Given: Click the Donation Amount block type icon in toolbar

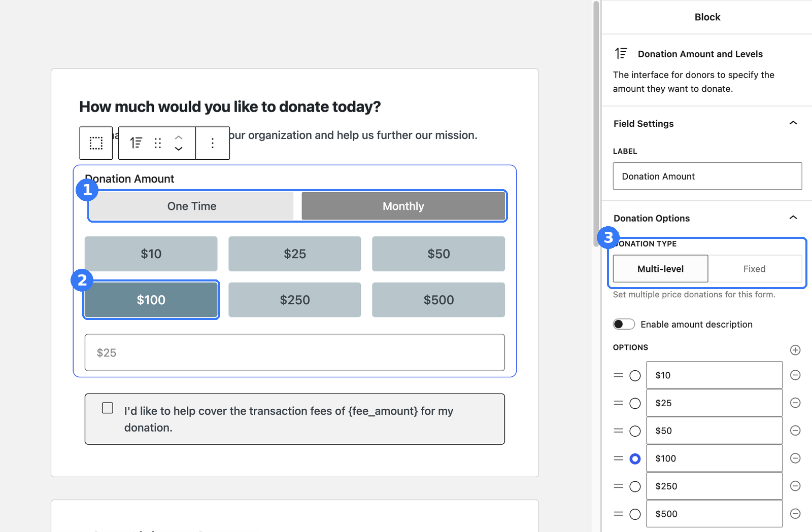Looking at the screenshot, I should point(136,143).
